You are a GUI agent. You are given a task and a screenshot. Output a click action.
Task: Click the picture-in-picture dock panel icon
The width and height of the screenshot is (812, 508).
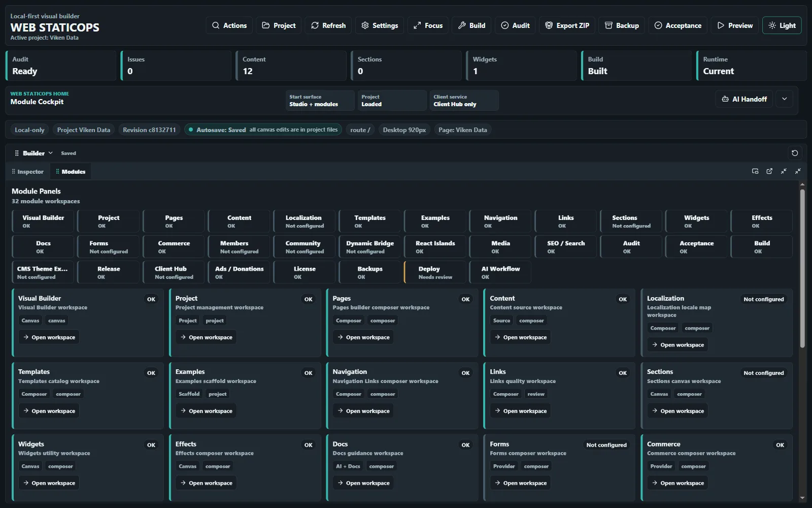755,171
